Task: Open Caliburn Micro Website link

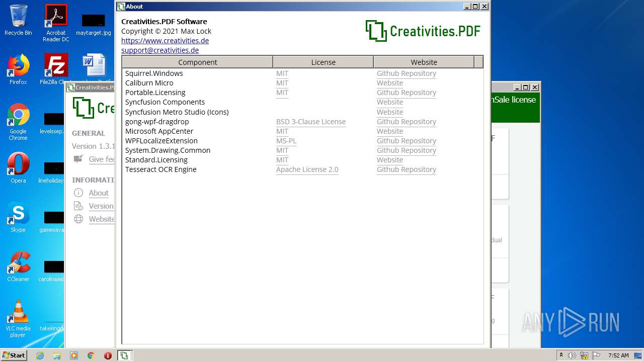Action: pos(390,83)
